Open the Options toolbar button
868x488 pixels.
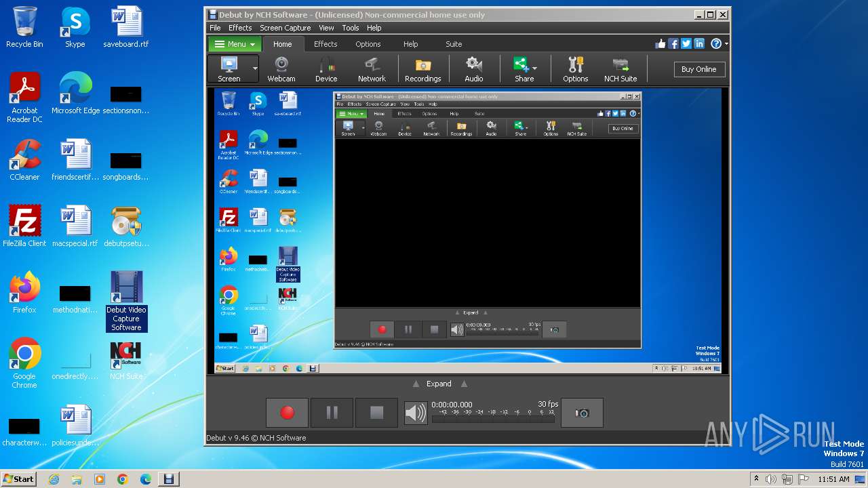click(x=576, y=69)
